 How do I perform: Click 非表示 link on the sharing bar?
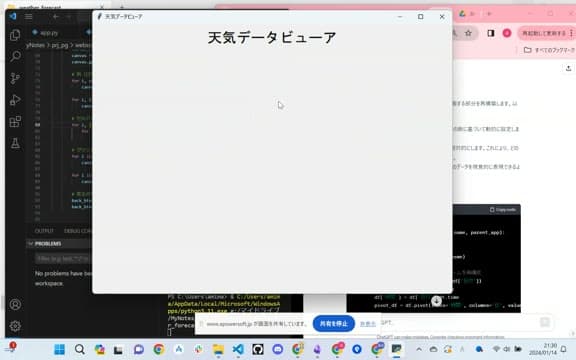tap(368, 324)
